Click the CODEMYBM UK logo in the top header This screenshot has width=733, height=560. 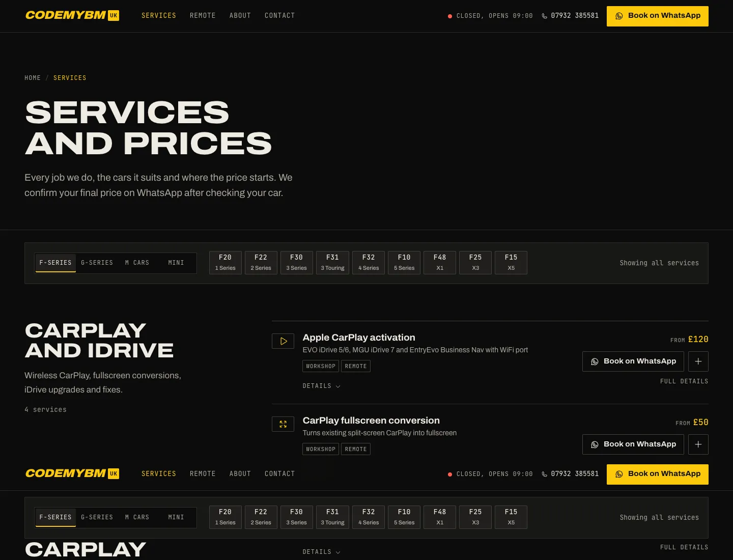[x=72, y=15]
